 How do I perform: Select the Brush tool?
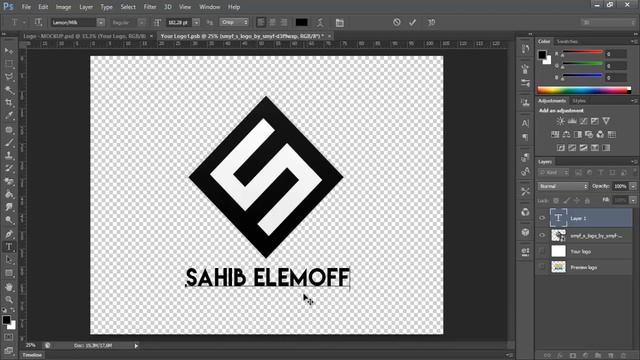(9, 142)
